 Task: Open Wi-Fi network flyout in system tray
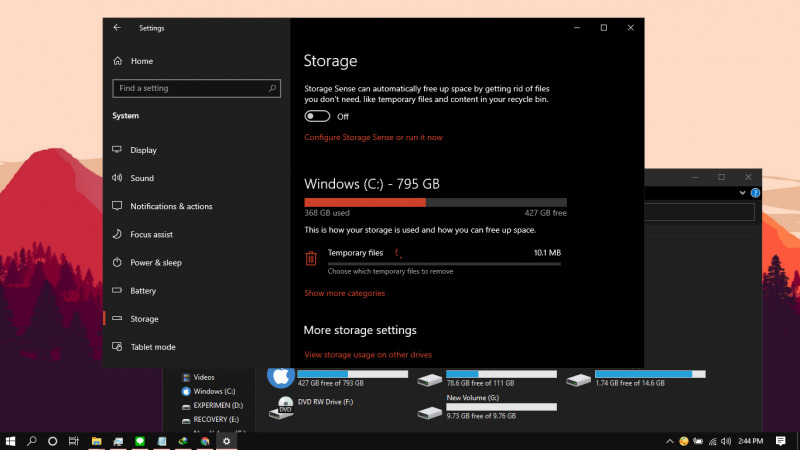(x=713, y=441)
